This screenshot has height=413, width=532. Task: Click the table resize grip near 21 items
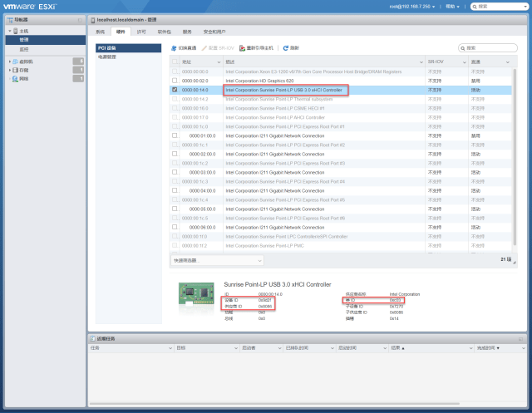click(x=515, y=262)
